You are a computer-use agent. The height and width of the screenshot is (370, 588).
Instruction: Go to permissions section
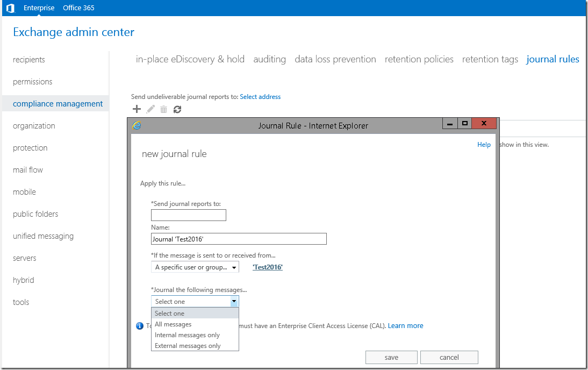(33, 82)
